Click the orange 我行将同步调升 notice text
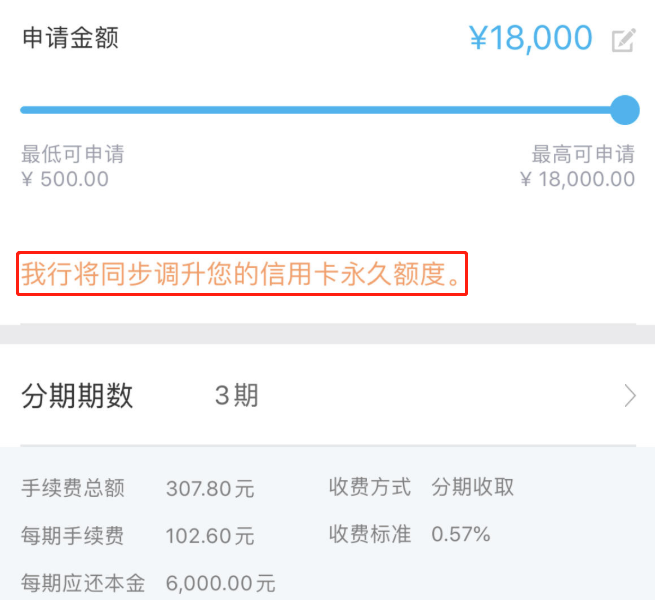 [241, 274]
